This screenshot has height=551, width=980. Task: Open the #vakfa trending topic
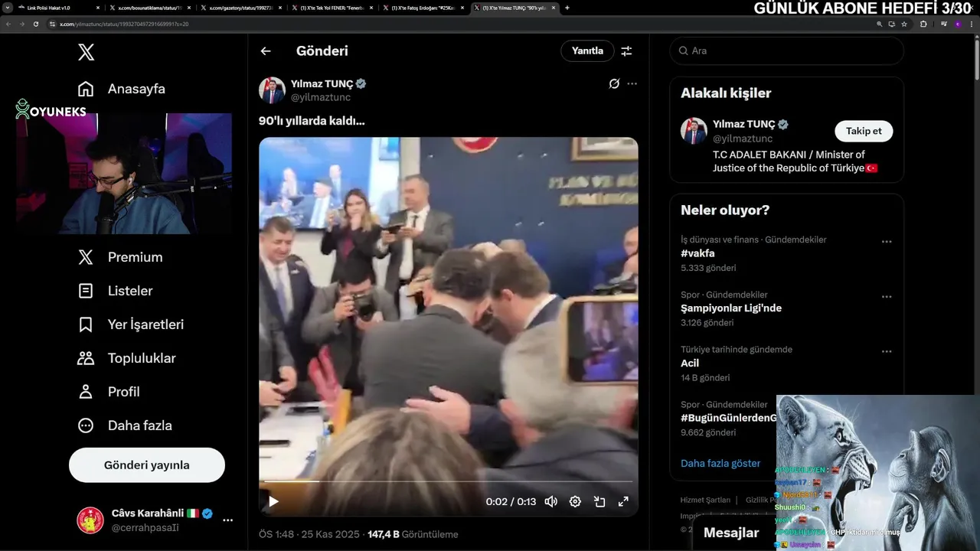pyautogui.click(x=697, y=253)
